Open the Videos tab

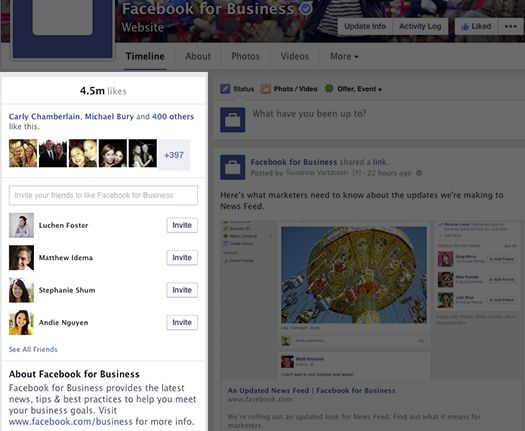pos(295,56)
